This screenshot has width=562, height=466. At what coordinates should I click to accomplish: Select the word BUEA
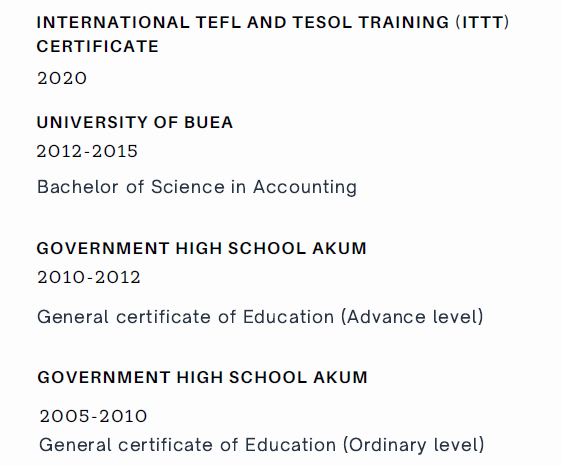click(x=209, y=122)
